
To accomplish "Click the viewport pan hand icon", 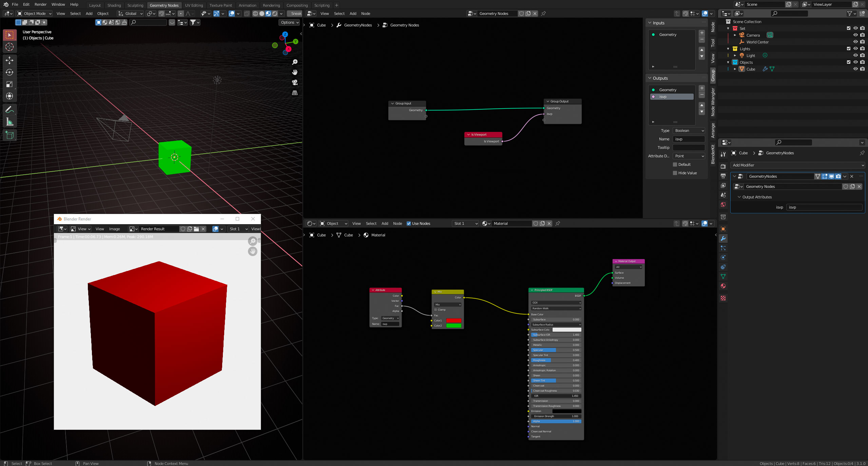I will tap(295, 72).
